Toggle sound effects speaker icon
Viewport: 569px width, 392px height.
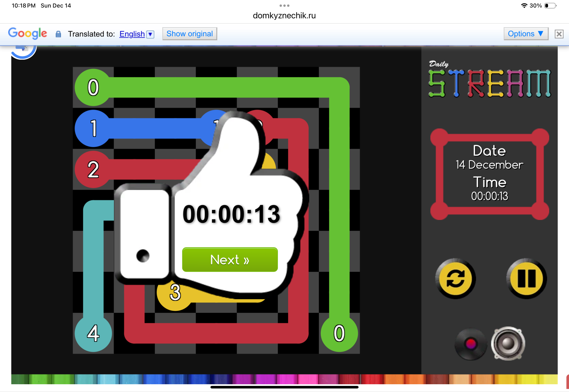click(508, 343)
